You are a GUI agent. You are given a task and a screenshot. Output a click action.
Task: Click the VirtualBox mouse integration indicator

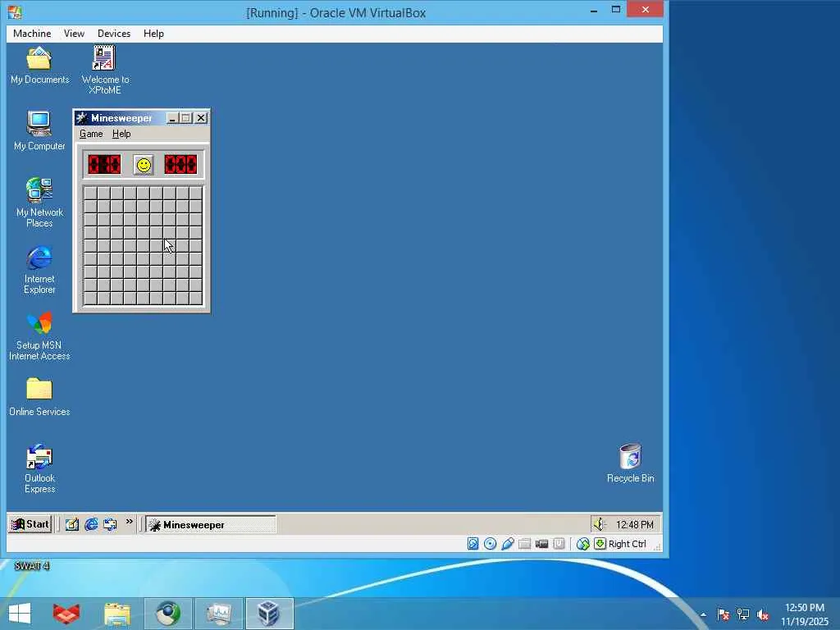click(583, 544)
